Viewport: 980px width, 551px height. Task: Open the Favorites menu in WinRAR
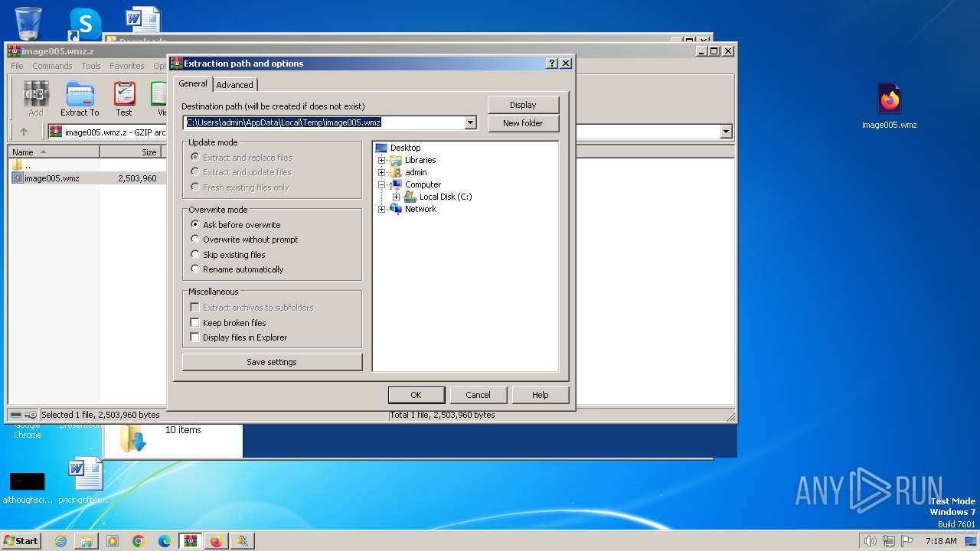pyautogui.click(x=127, y=66)
